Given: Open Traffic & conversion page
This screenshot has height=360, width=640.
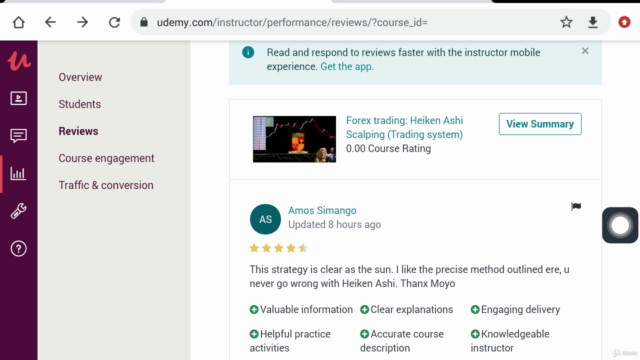Looking at the screenshot, I should click(x=106, y=185).
